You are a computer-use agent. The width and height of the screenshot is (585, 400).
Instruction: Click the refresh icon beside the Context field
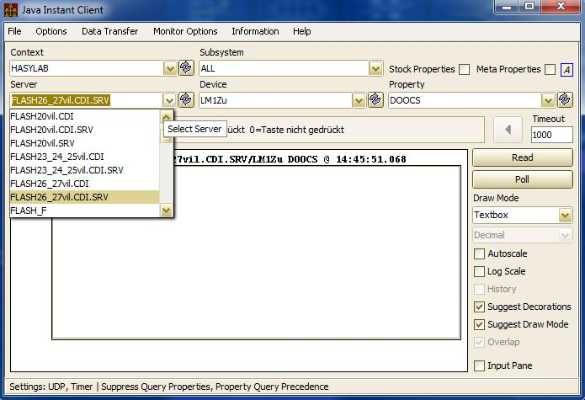click(x=186, y=68)
